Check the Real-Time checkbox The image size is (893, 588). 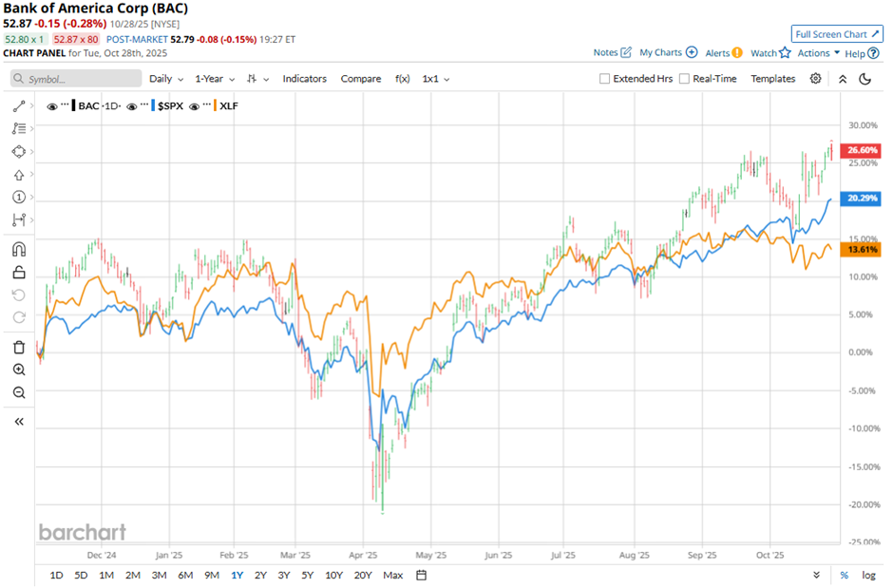pos(684,79)
